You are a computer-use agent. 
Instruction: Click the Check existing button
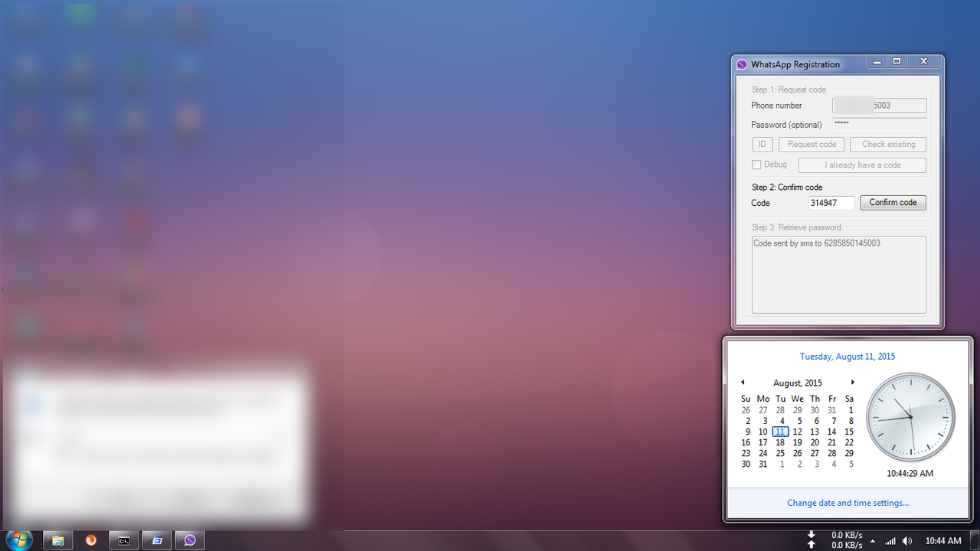888,144
